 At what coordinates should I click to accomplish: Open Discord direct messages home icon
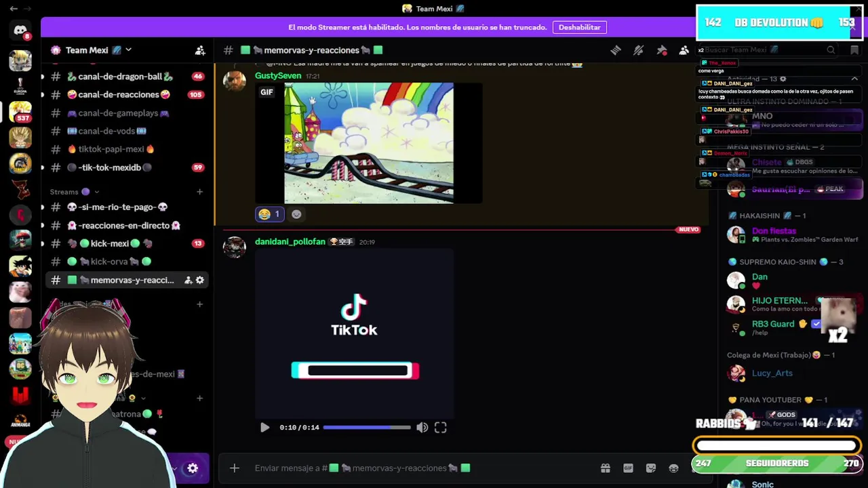point(20,30)
